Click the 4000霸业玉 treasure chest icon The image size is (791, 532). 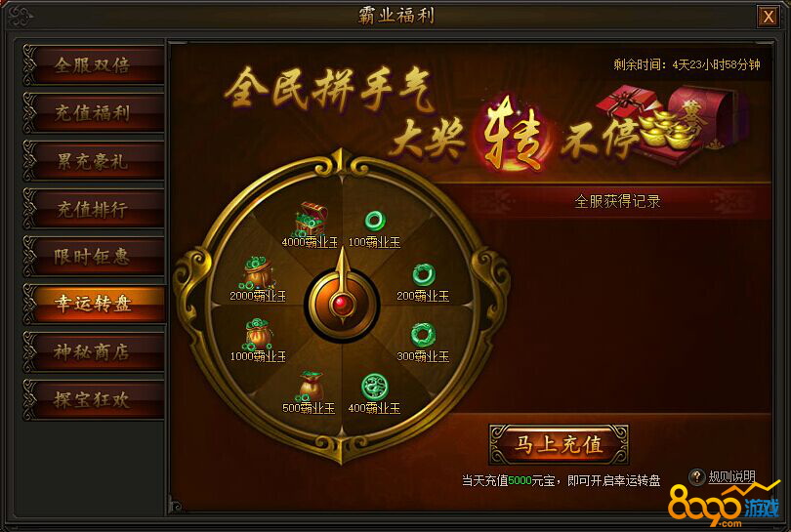tap(311, 219)
